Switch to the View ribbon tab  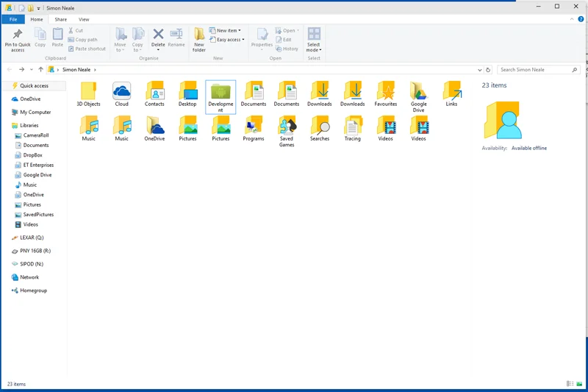click(84, 20)
